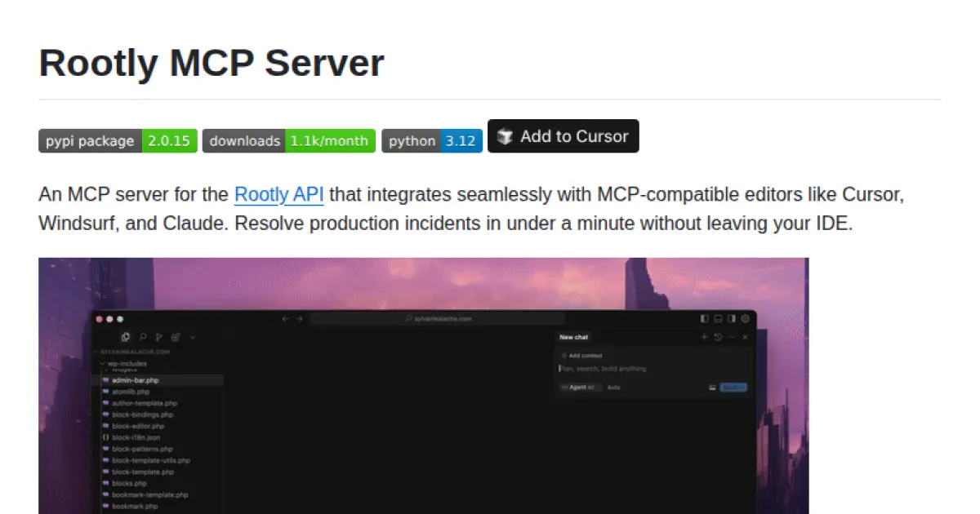Select the Explorer icon in the editor toolbar
980x514 pixels.
[x=126, y=337]
